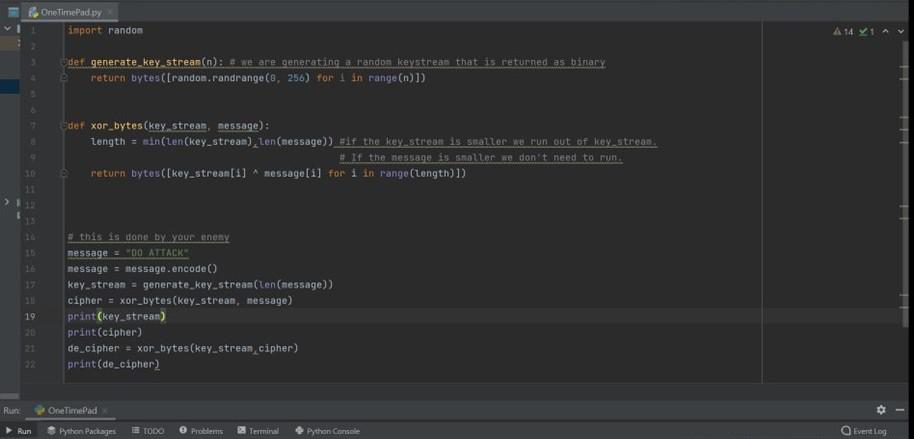Open the Event Log
Image resolution: width=914 pixels, height=439 pixels.
tap(864, 431)
